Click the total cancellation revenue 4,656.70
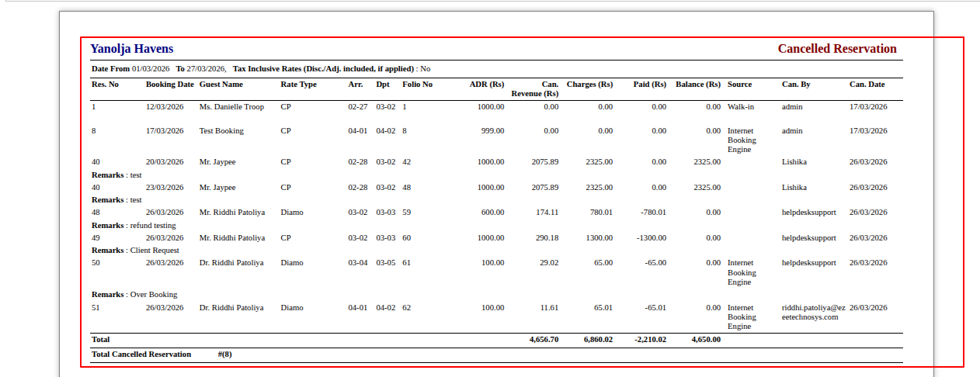The height and width of the screenshot is (377, 980). pyautogui.click(x=544, y=340)
